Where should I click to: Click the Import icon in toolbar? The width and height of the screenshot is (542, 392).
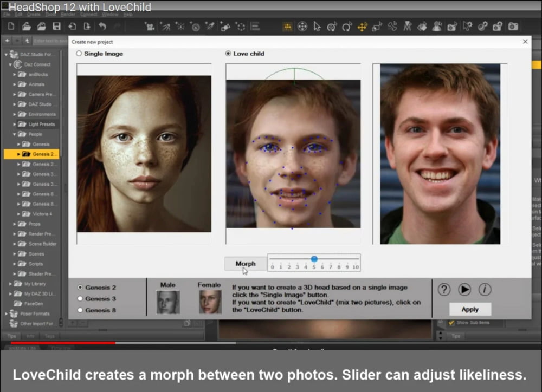click(x=72, y=26)
